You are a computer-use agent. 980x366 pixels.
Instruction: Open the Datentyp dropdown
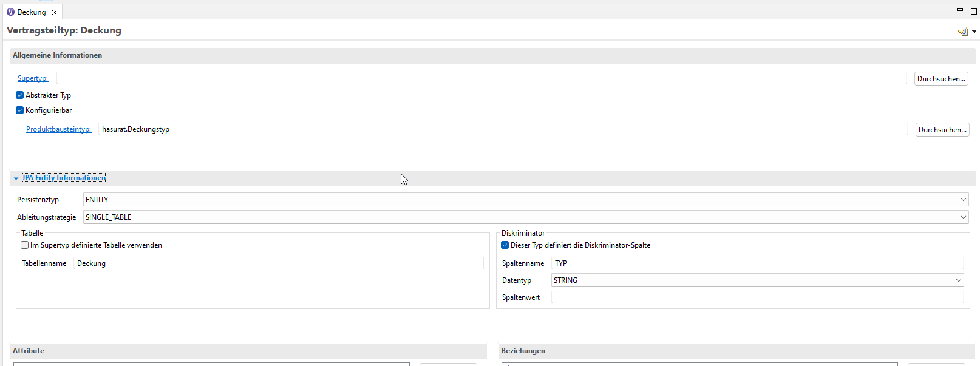click(958, 280)
